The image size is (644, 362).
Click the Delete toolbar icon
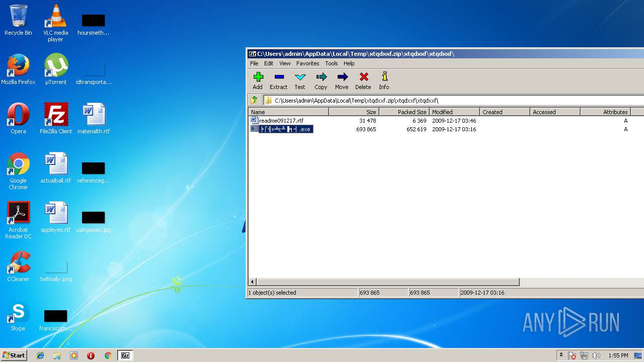[363, 80]
